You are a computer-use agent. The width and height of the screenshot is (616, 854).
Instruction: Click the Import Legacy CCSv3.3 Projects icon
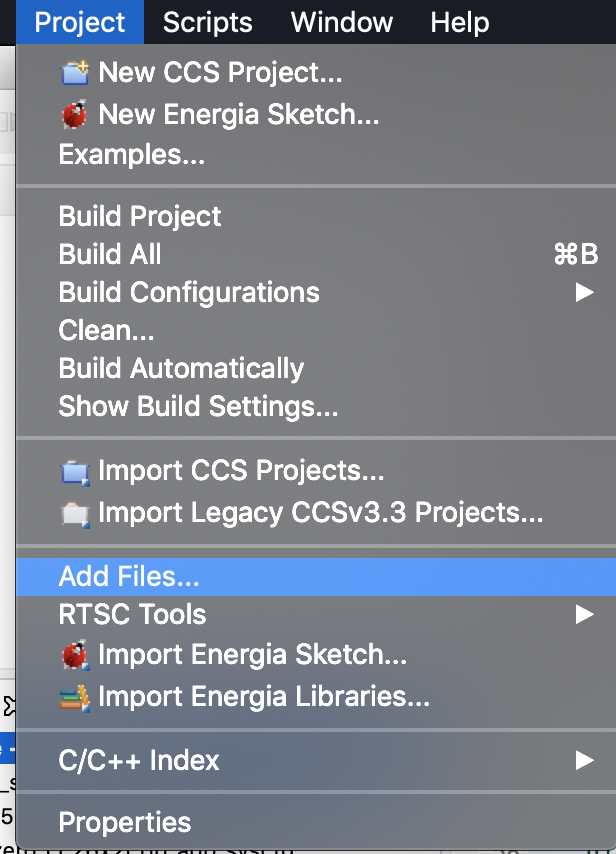click(x=75, y=510)
